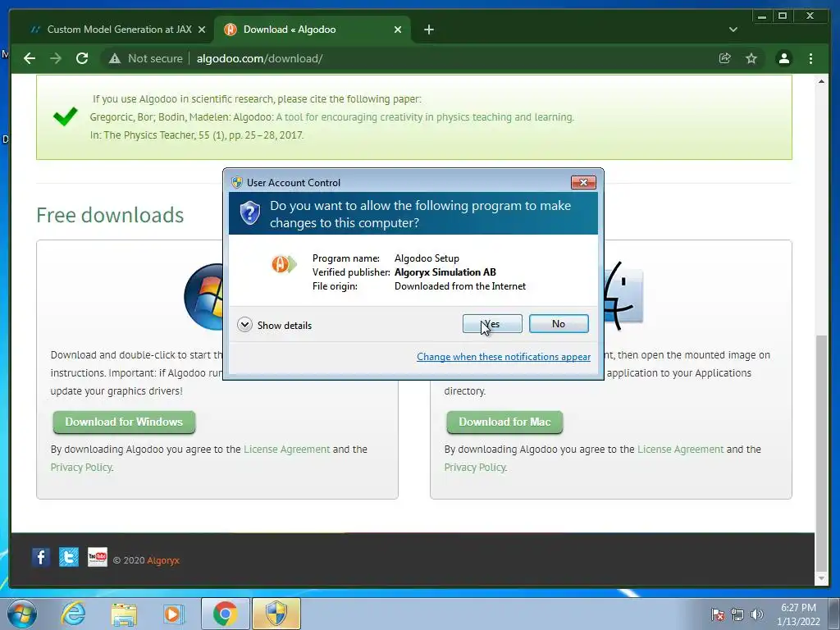Click the green checkmark in the citation box
Screen dimensions: 840x630
pyautogui.click(x=66, y=116)
